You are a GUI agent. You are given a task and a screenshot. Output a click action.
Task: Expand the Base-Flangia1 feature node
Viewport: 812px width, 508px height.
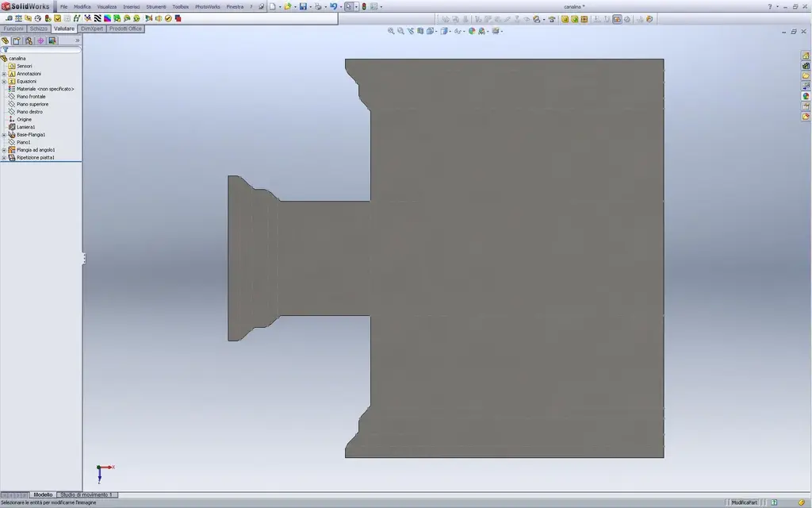4,135
